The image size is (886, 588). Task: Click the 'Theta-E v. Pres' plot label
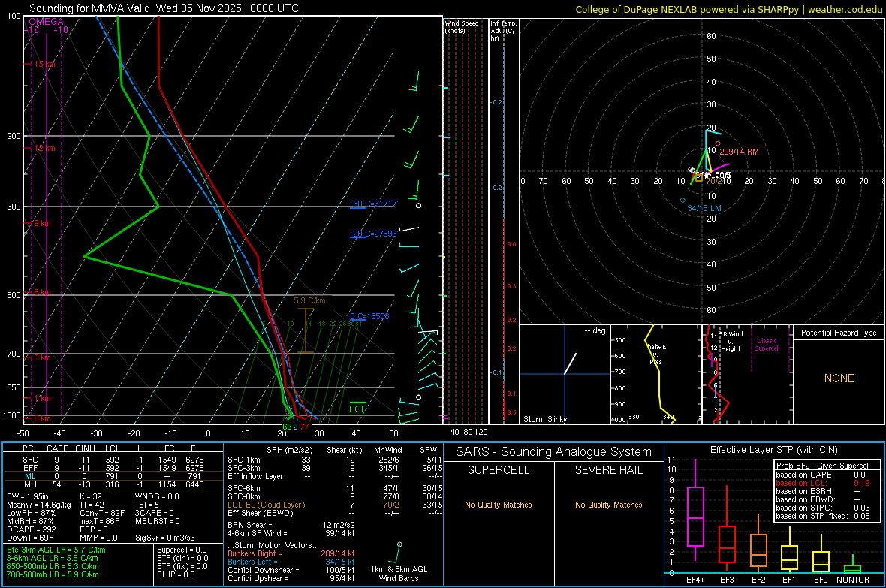pos(655,354)
